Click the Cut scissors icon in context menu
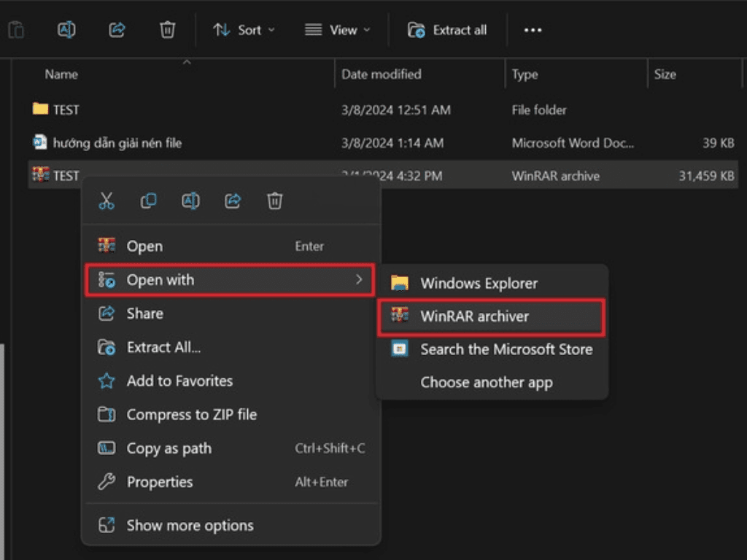The image size is (747, 560). click(107, 201)
